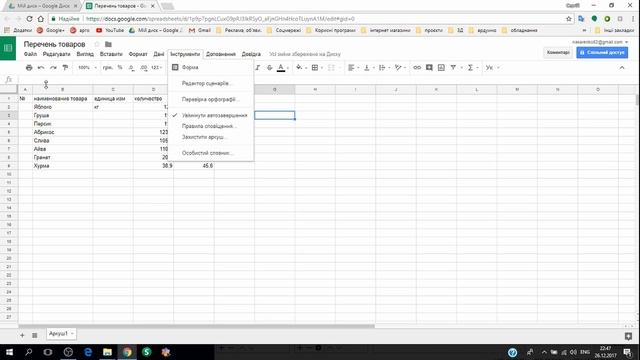Image resolution: width=640 pixels, height=360 pixels.
Task: Apply percent format with % button
Action: point(120,67)
